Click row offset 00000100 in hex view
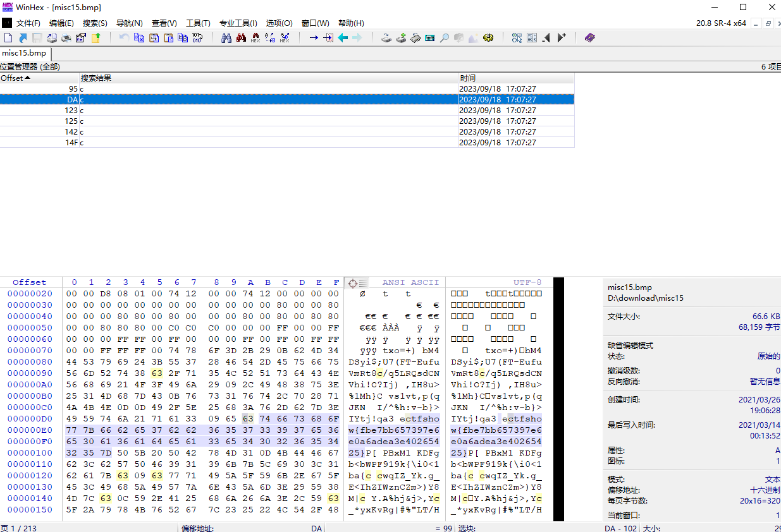The image size is (781, 532). [x=30, y=453]
